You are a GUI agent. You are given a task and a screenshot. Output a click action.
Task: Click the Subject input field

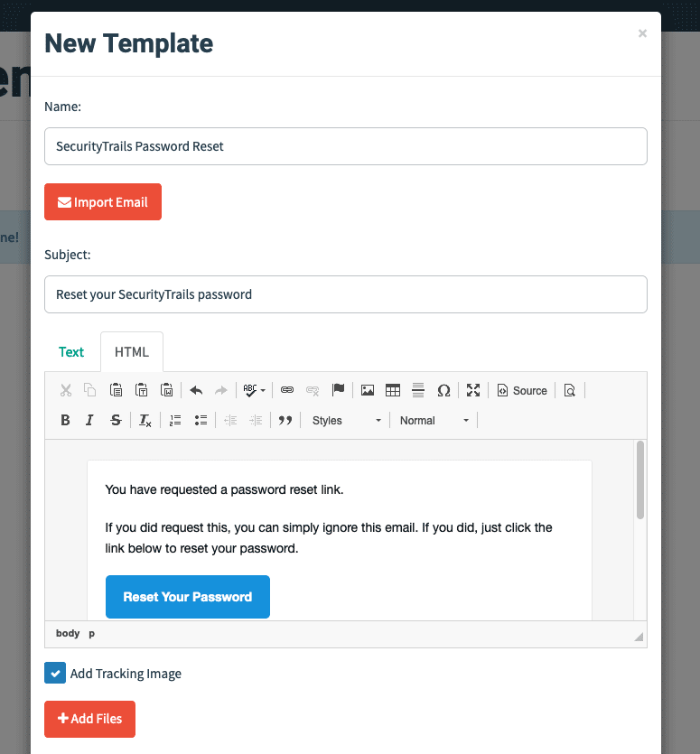pyautogui.click(x=346, y=294)
